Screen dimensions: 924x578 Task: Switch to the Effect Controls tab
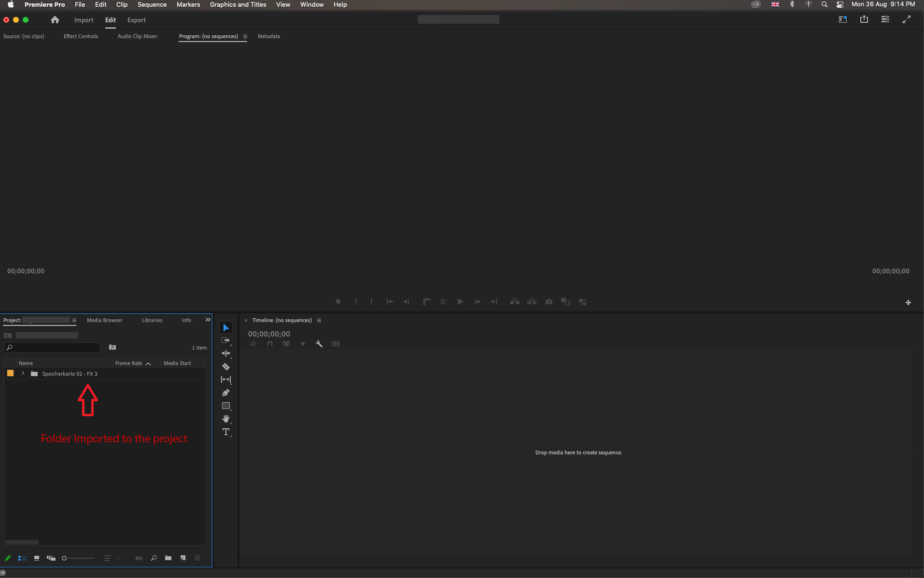[81, 36]
